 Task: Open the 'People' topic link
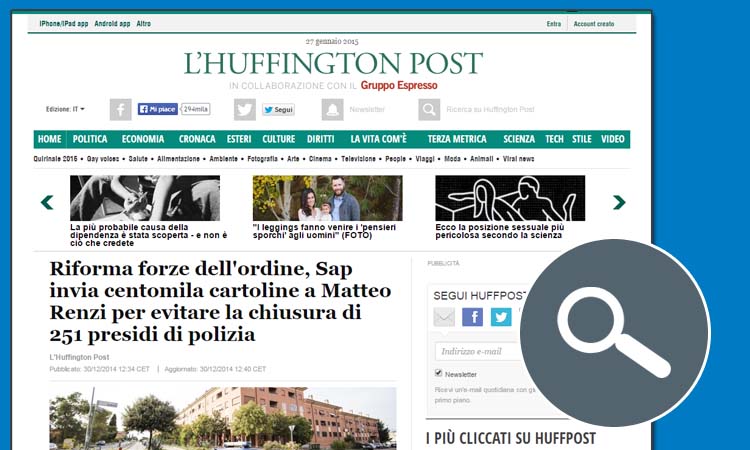point(396,159)
